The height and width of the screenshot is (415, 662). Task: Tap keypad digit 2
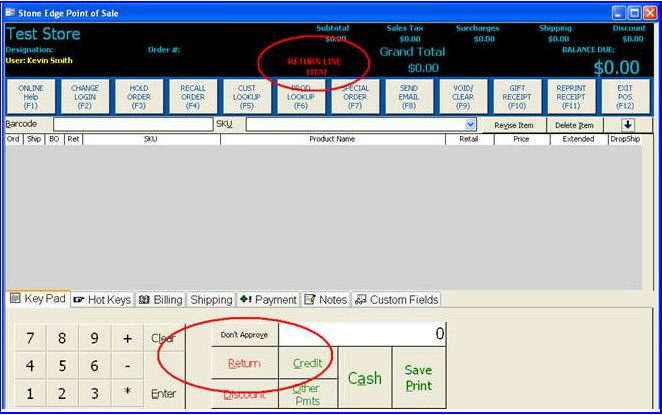tap(62, 393)
